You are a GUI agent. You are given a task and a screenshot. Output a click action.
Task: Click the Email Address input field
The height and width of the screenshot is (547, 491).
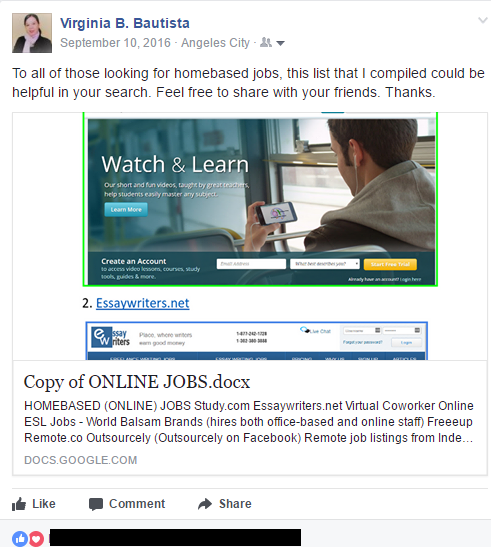click(251, 264)
